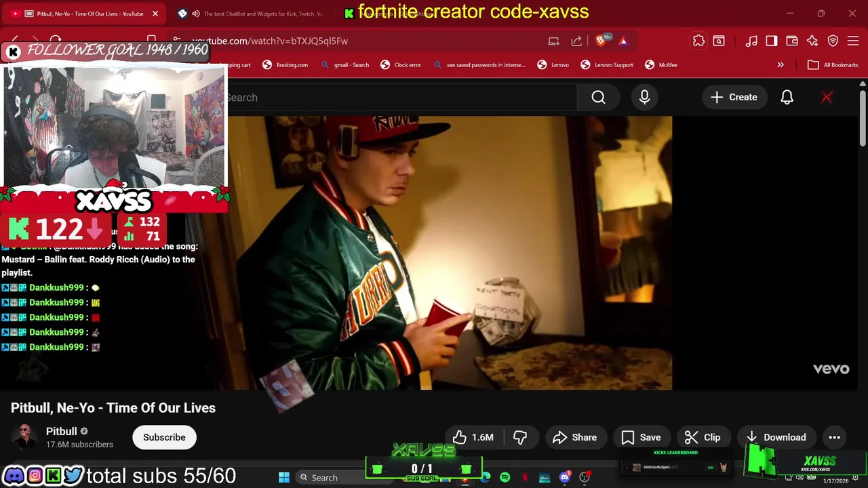Open the Clock error bookmark
The width and height of the screenshot is (868, 488).
pos(401,65)
